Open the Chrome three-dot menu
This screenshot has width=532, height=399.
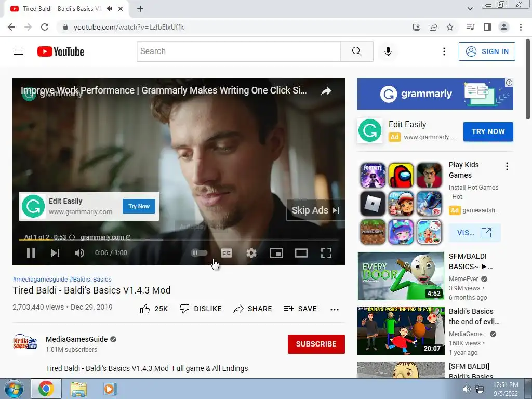[521, 27]
